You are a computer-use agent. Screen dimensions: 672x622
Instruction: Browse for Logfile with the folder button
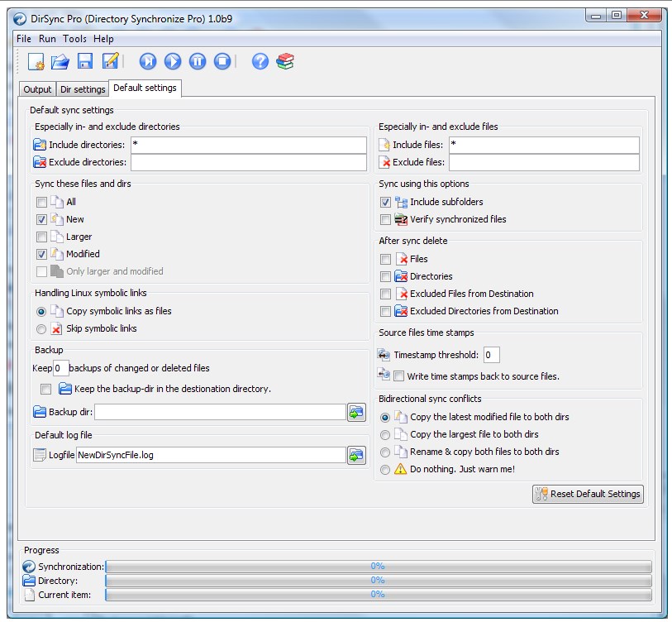point(356,455)
